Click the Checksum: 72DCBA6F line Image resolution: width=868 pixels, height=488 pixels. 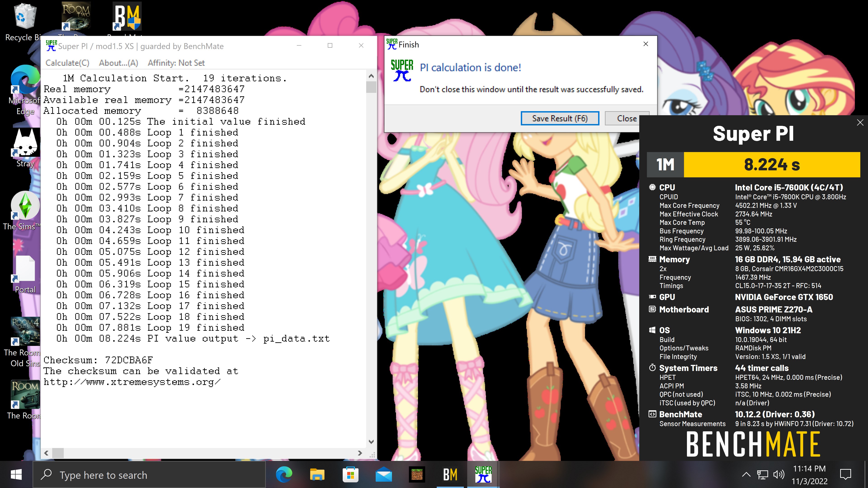(x=98, y=360)
